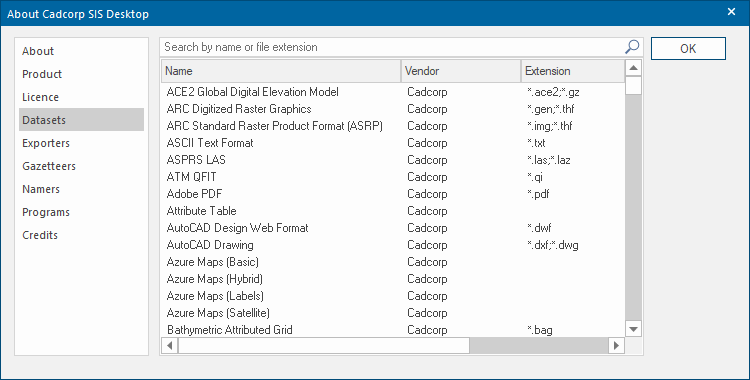The width and height of the screenshot is (750, 380).
Task: Click the *.ace2;*.gz extension cell
Action: tap(553, 92)
